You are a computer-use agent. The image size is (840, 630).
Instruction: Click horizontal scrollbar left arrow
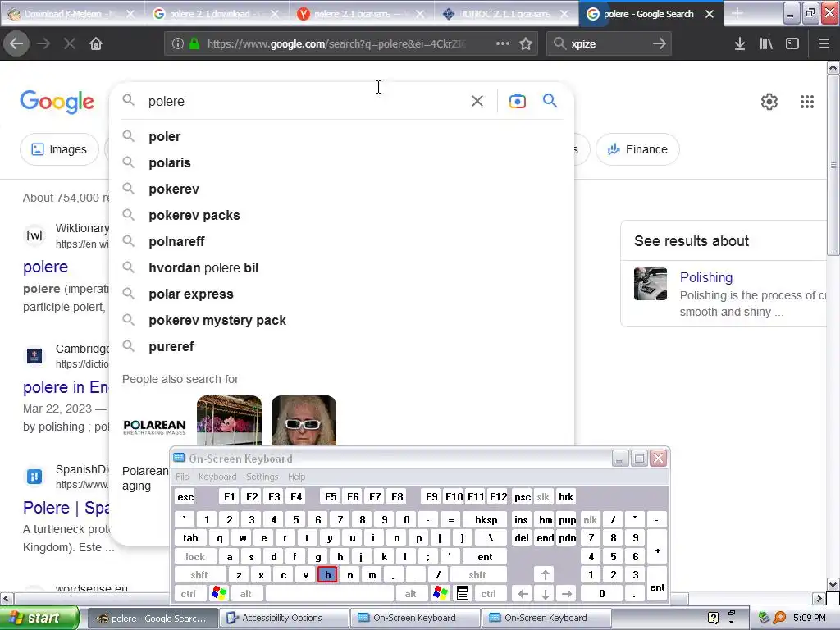click(x=7, y=598)
